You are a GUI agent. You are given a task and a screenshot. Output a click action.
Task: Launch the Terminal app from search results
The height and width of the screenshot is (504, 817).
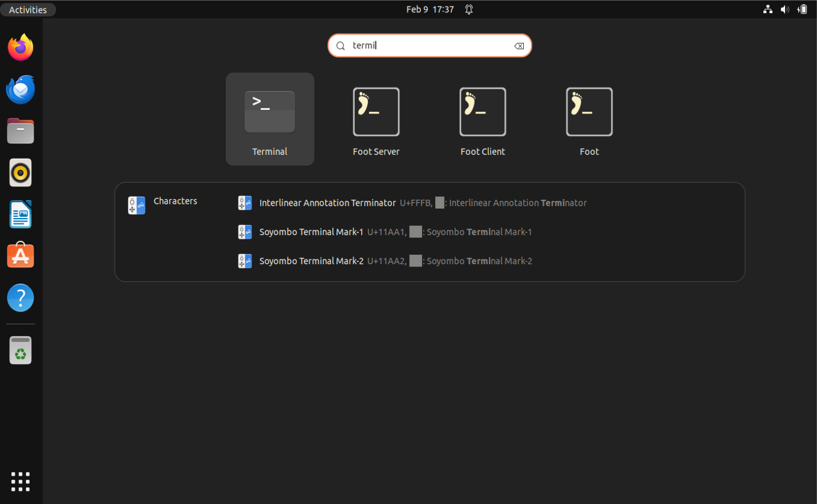[270, 119]
